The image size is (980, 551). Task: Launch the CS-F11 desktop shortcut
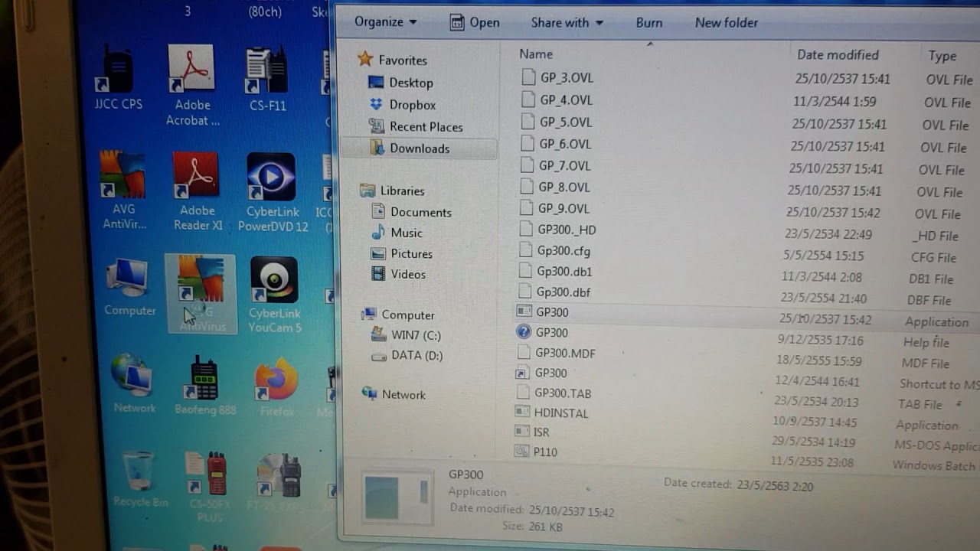click(267, 79)
